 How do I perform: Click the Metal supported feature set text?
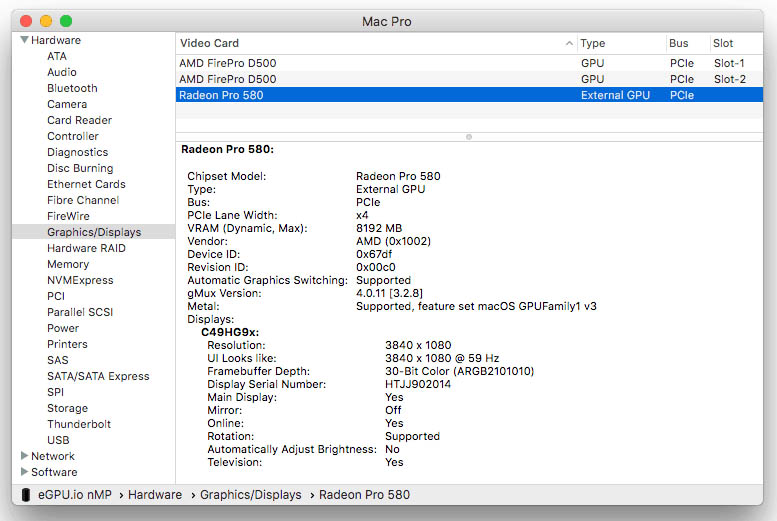pyautogui.click(x=476, y=306)
